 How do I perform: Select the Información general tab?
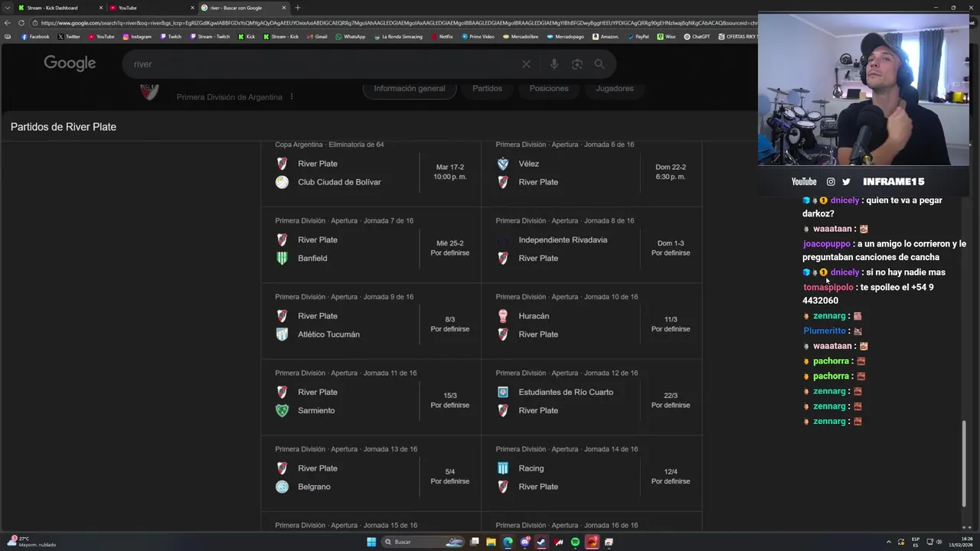point(410,89)
